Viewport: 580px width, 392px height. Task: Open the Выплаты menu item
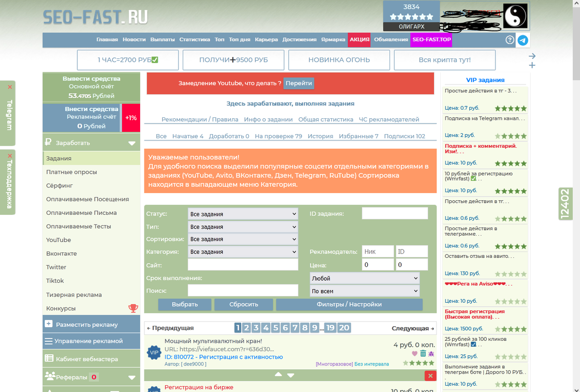point(162,40)
